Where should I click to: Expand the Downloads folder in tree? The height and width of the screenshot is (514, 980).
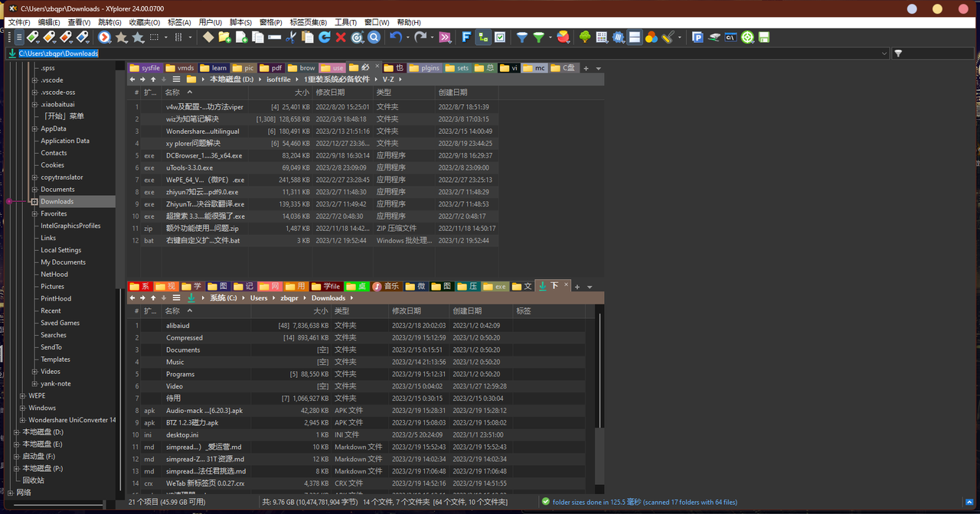tap(34, 202)
